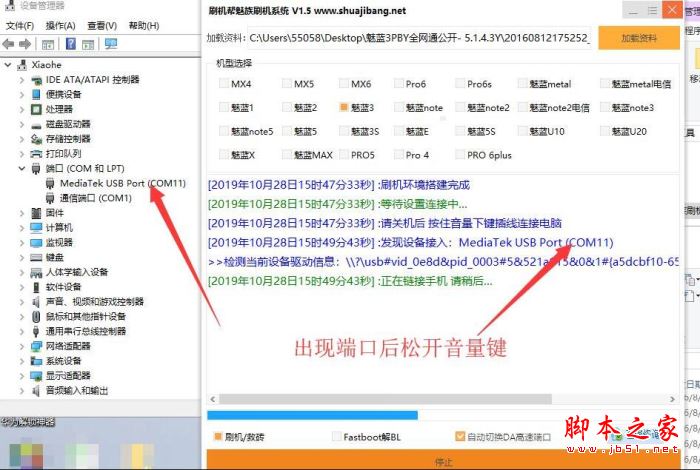Select the 计算机 device icon

tap(37, 228)
